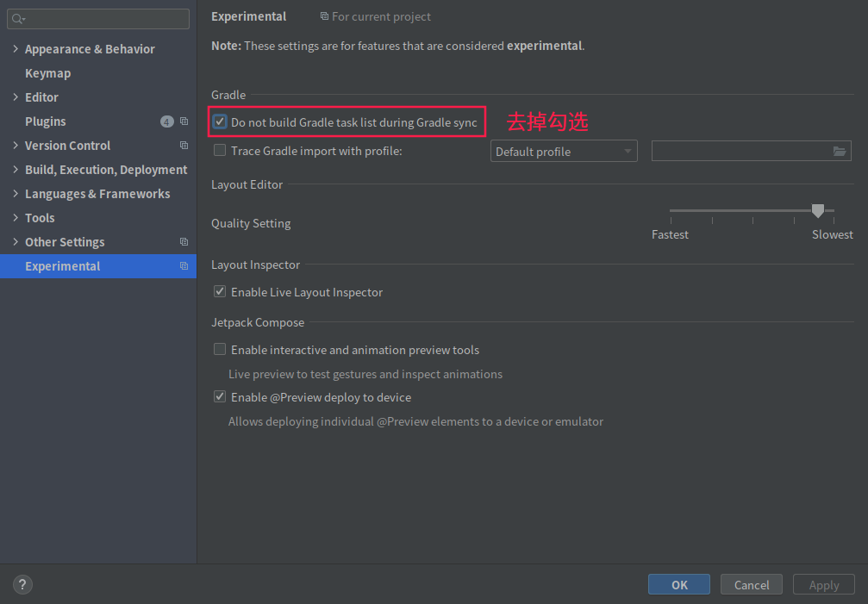This screenshot has height=604, width=868.
Task: Expand the Other Settings tree node
Action: point(16,242)
